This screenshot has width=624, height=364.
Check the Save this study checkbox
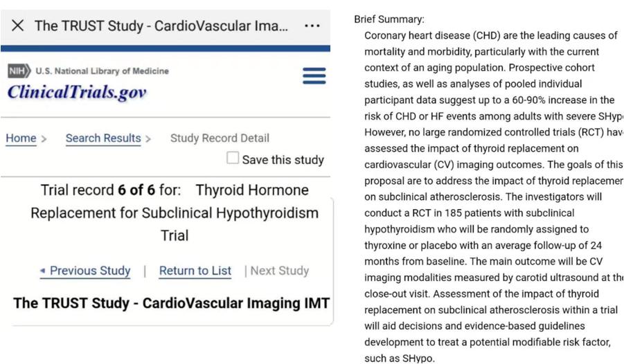coord(233,158)
